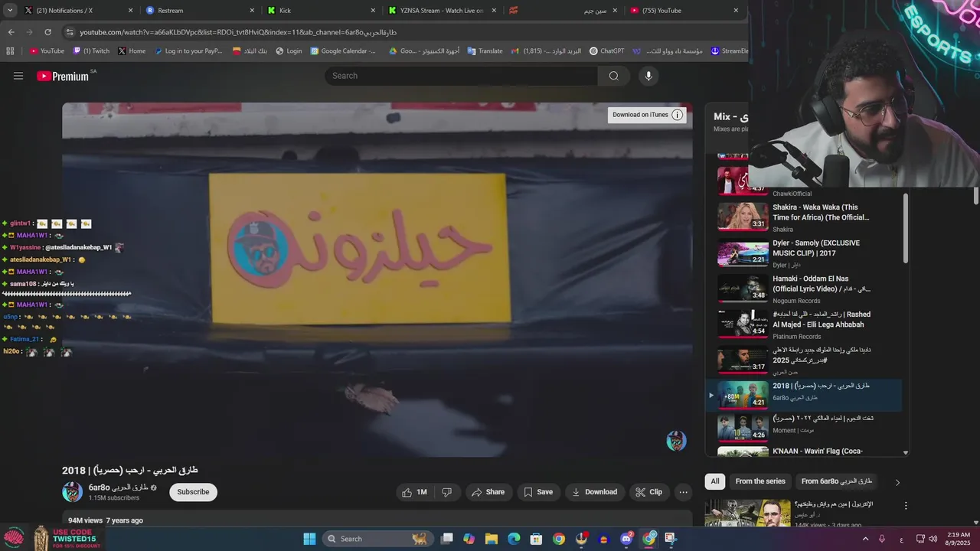Like the video with thumbs-up

click(414, 492)
